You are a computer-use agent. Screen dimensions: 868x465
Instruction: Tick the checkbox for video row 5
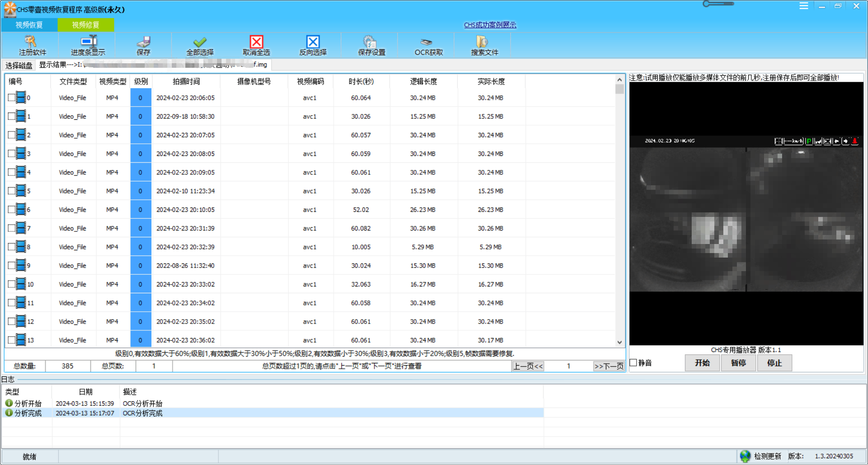pyautogui.click(x=11, y=191)
